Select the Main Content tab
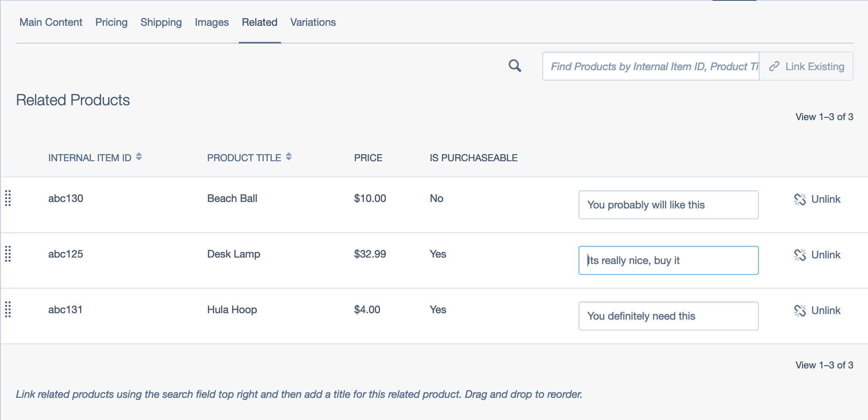Screen dimensions: 868x420 [x=51, y=22]
